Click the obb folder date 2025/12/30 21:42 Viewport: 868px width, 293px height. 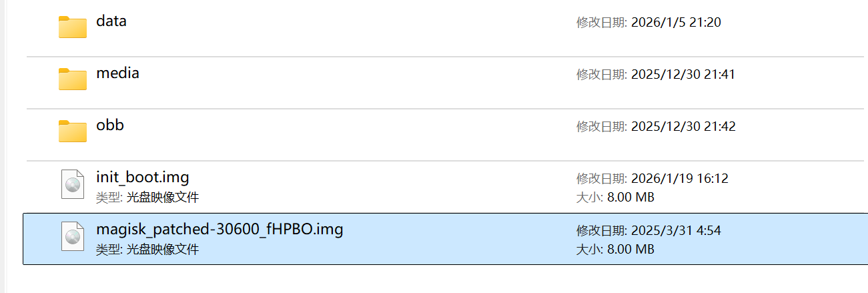coord(683,127)
